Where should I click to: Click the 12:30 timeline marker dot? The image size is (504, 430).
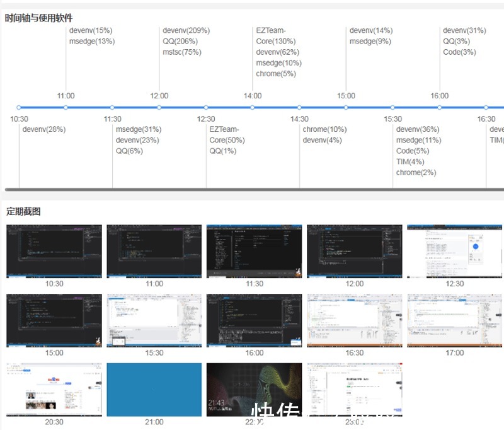point(206,107)
